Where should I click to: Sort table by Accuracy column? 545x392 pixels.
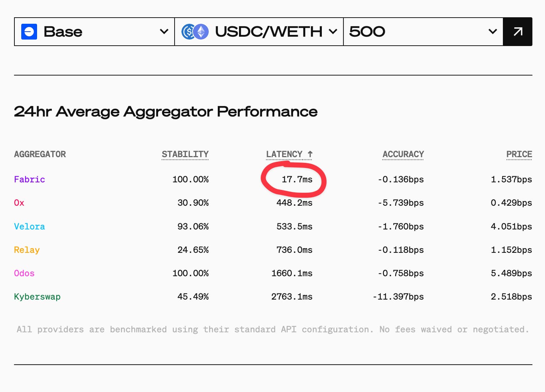(x=403, y=154)
